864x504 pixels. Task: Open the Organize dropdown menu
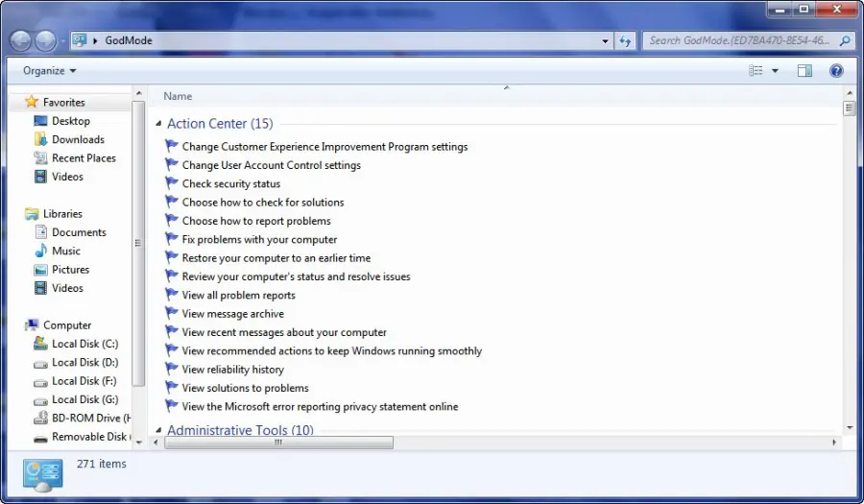[x=49, y=70]
